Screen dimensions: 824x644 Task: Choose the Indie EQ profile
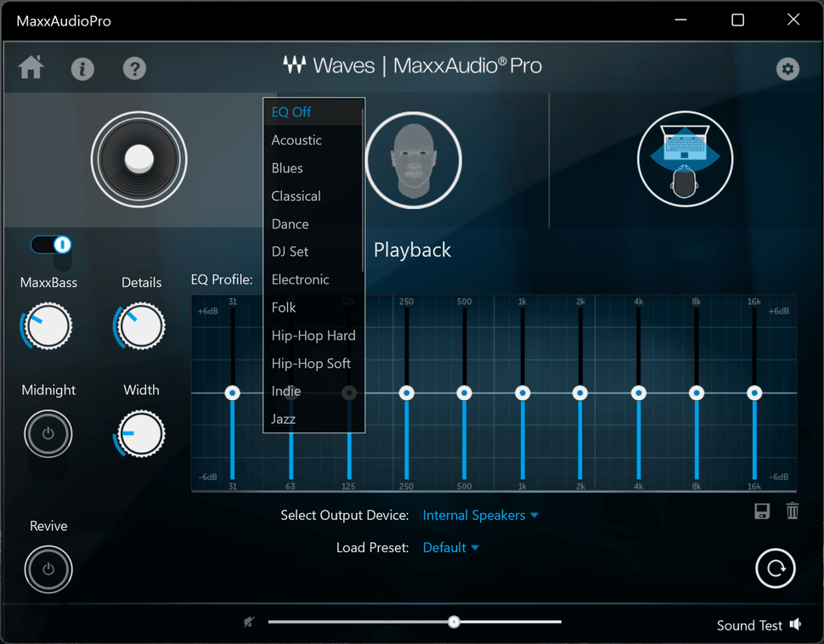(313, 391)
